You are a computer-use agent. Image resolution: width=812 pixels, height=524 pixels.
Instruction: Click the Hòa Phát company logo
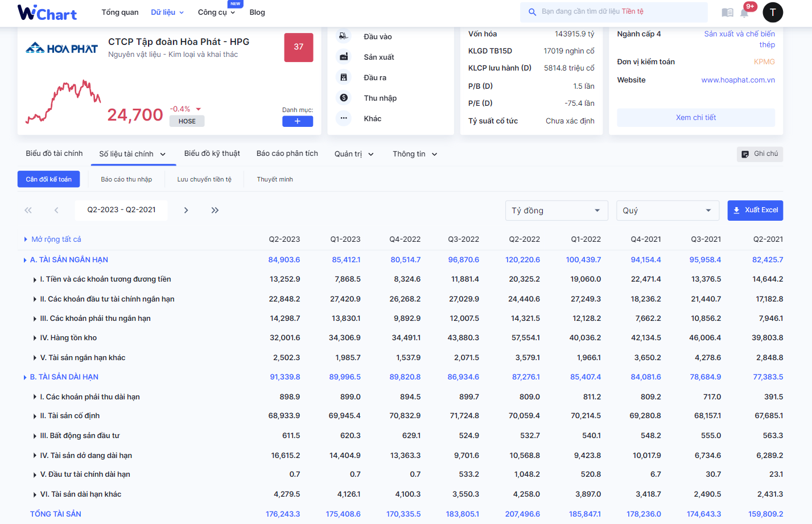[61, 48]
